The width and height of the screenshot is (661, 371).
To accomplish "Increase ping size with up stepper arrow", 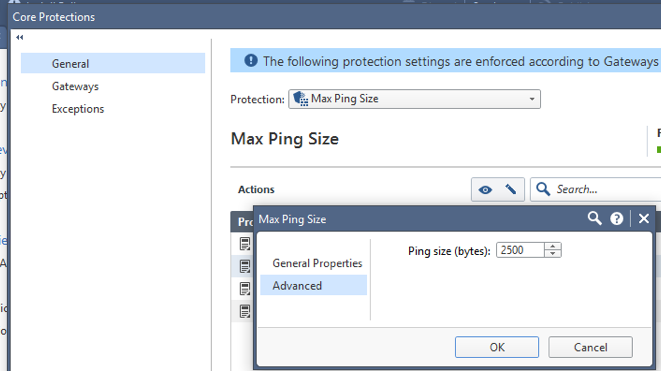I will tap(553, 246).
